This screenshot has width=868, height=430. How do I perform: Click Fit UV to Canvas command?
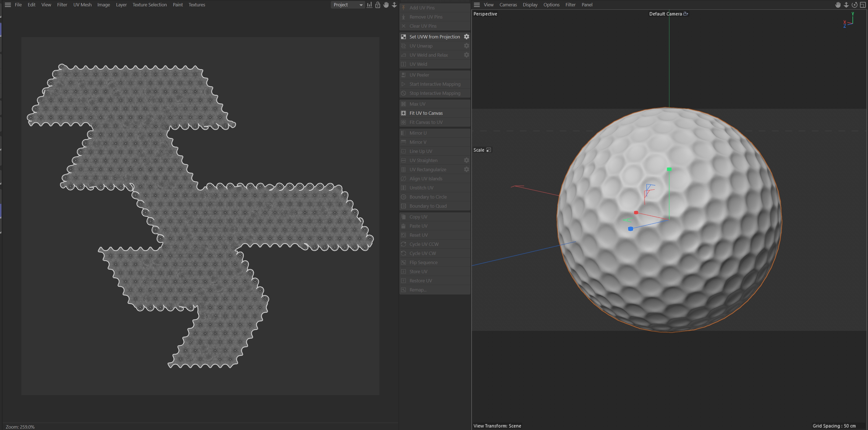[x=426, y=113]
